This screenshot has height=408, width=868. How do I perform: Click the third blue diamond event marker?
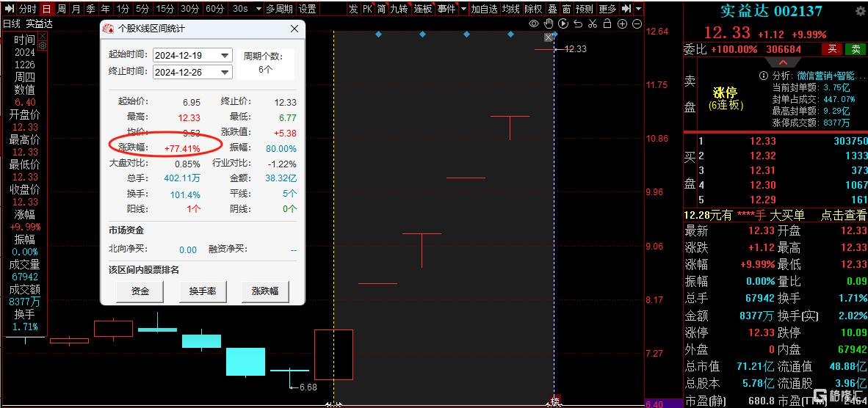(x=466, y=34)
